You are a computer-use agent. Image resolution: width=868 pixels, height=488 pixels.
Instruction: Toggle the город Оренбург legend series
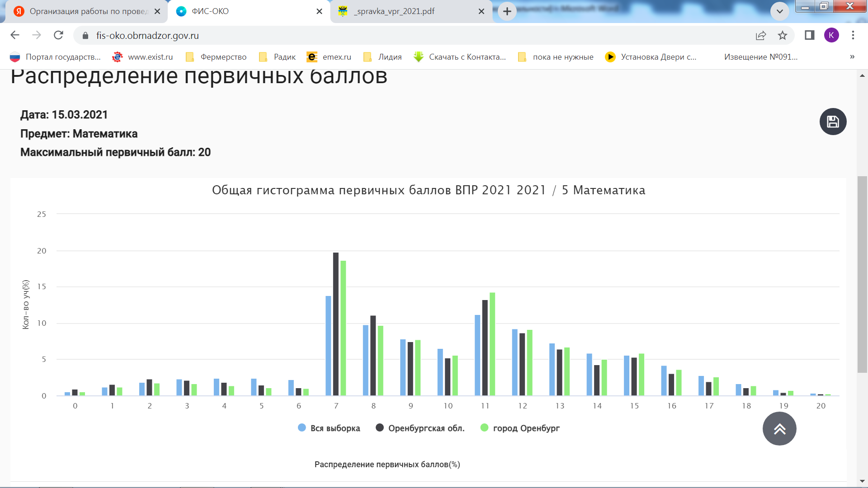coord(520,428)
